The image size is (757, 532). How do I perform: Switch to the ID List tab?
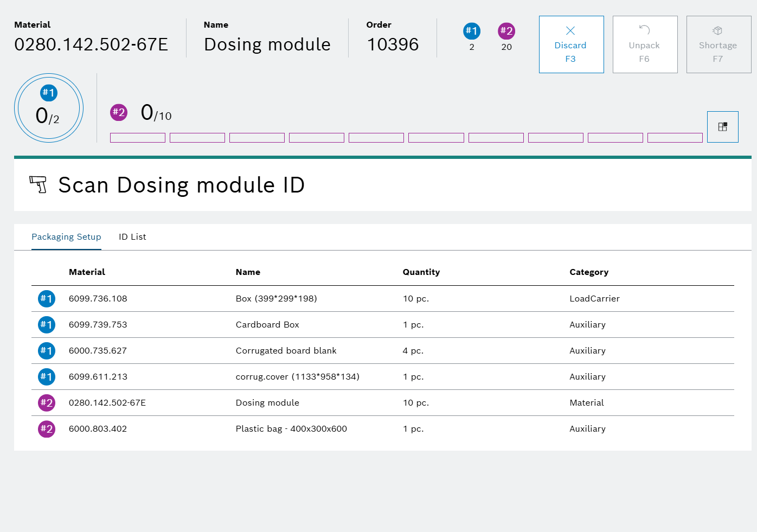(132, 237)
